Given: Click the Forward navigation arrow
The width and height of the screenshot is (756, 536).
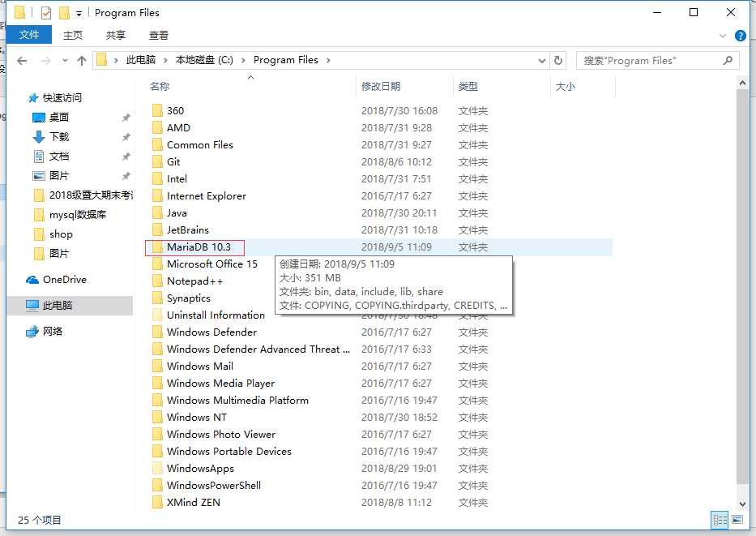Looking at the screenshot, I should pyautogui.click(x=46, y=60).
